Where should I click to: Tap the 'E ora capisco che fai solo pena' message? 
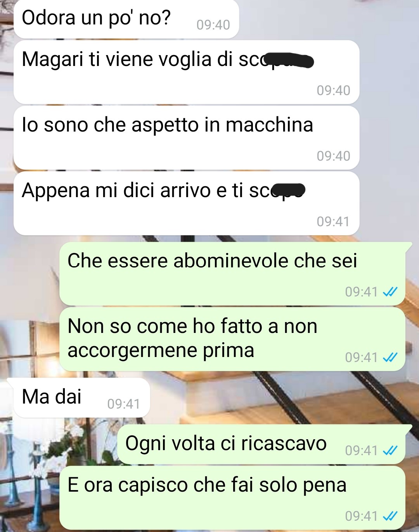(x=232, y=498)
